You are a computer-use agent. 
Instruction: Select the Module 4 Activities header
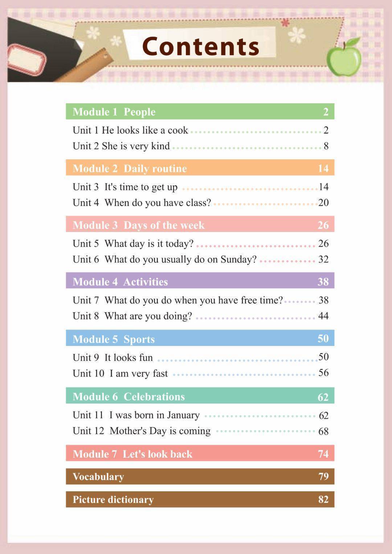200,281
